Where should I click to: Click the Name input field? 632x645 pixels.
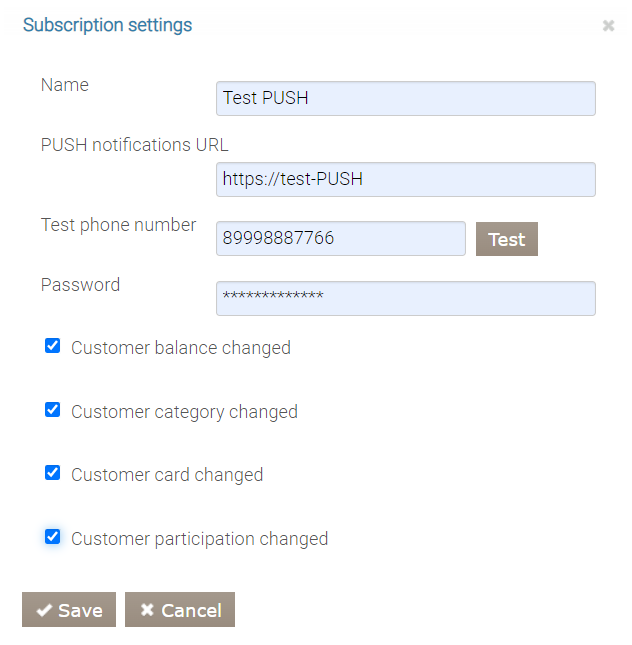(x=405, y=98)
